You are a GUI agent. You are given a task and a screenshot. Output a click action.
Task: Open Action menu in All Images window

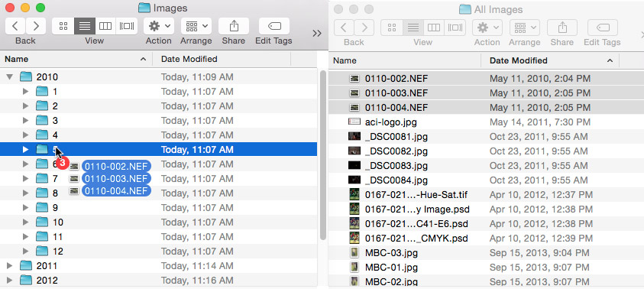[487, 28]
